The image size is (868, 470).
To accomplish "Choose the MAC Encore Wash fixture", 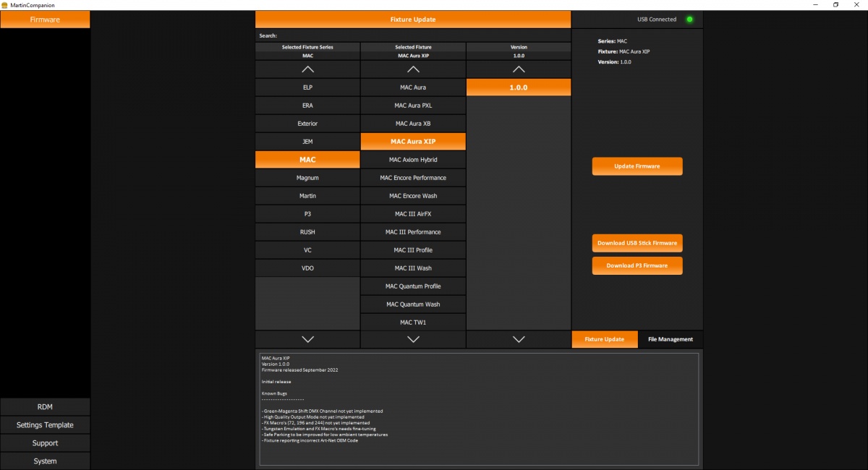I will [x=413, y=196].
